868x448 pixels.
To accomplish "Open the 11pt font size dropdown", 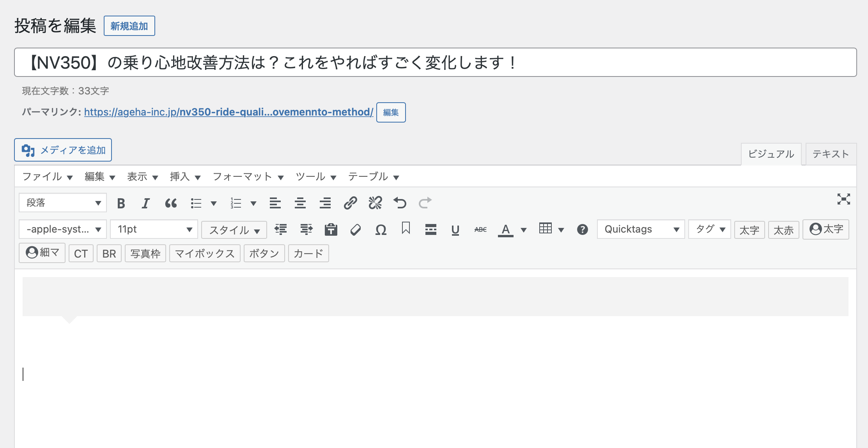I will [154, 229].
